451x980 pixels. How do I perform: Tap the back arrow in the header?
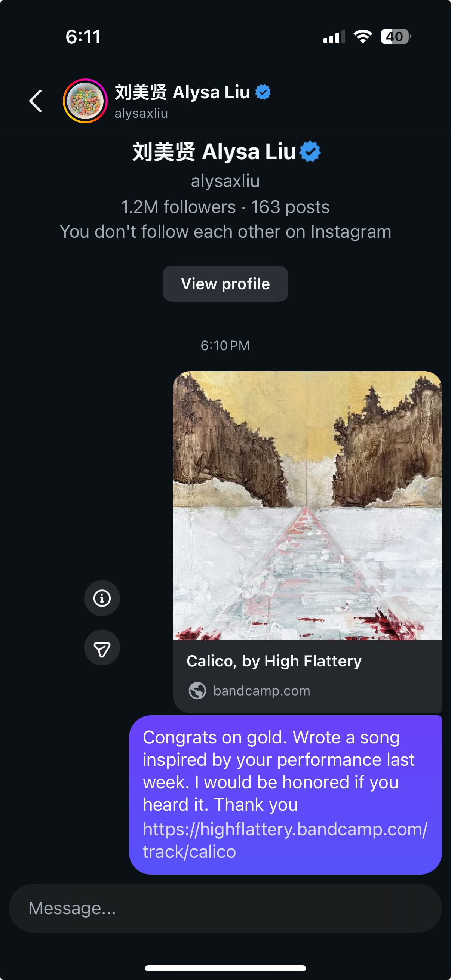36,101
